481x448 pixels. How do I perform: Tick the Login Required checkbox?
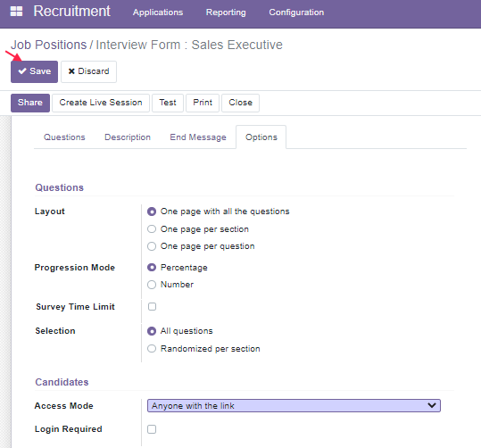(x=152, y=429)
